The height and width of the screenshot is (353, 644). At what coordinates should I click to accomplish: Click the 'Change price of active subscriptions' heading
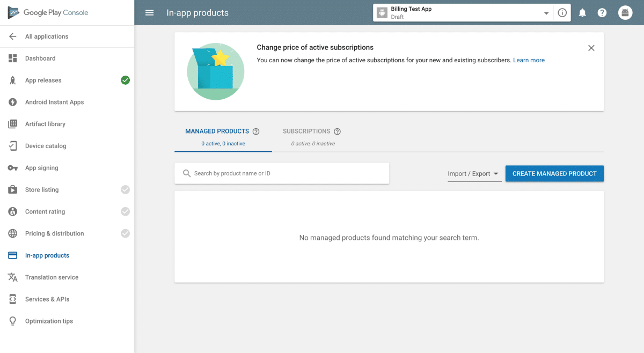click(315, 48)
